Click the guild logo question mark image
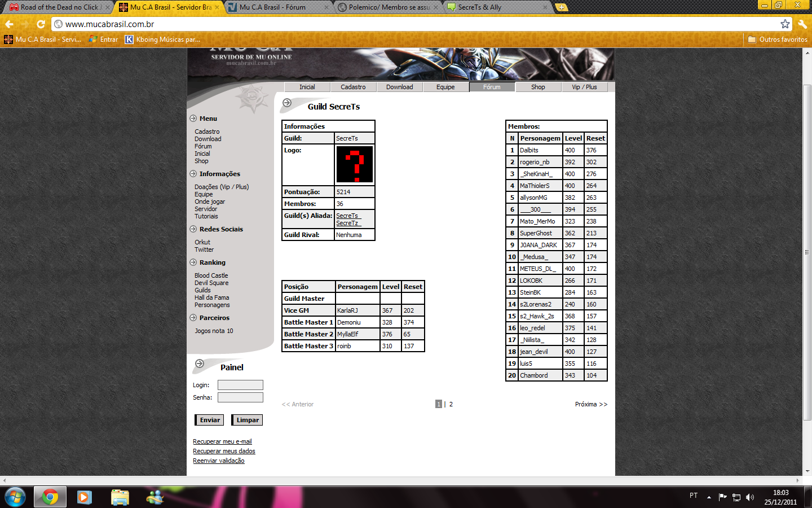Image resolution: width=812 pixels, height=508 pixels. pyautogui.click(x=354, y=164)
